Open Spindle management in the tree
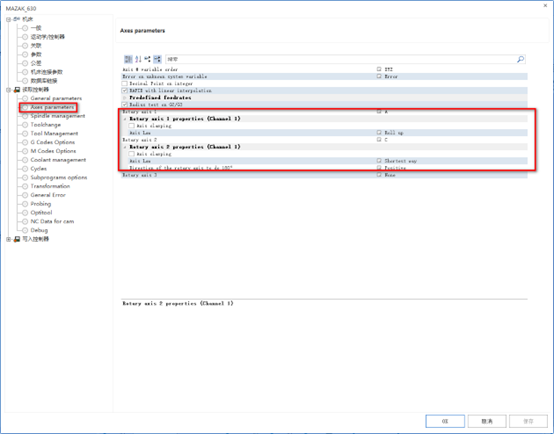 pyautogui.click(x=58, y=116)
